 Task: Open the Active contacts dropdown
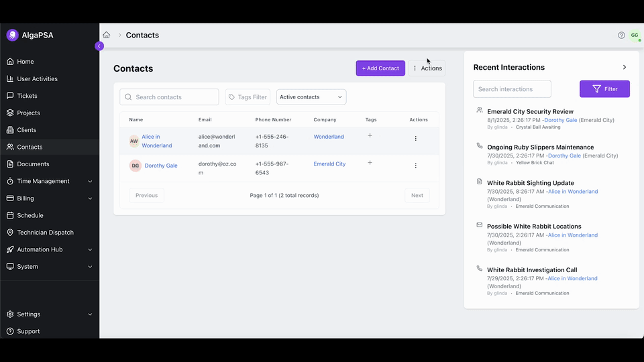click(x=311, y=97)
